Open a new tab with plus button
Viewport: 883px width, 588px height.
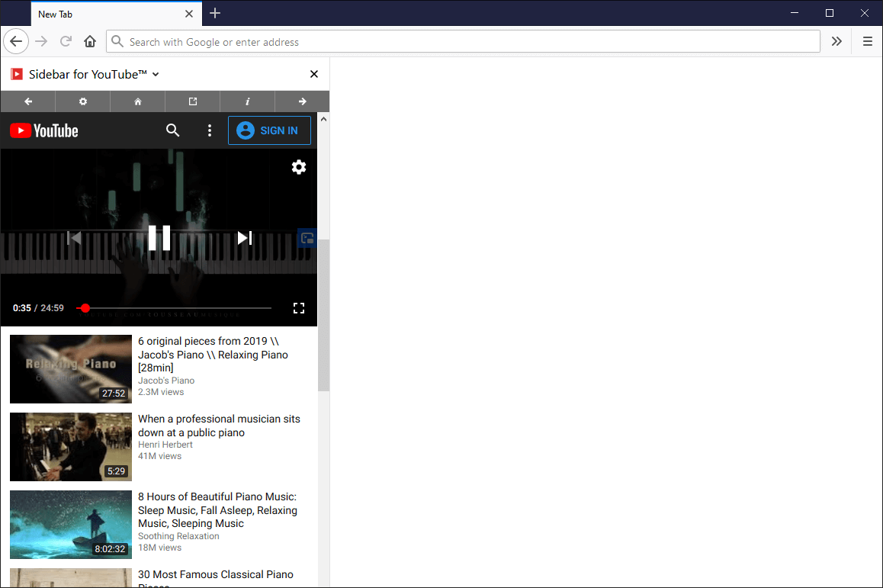point(215,14)
